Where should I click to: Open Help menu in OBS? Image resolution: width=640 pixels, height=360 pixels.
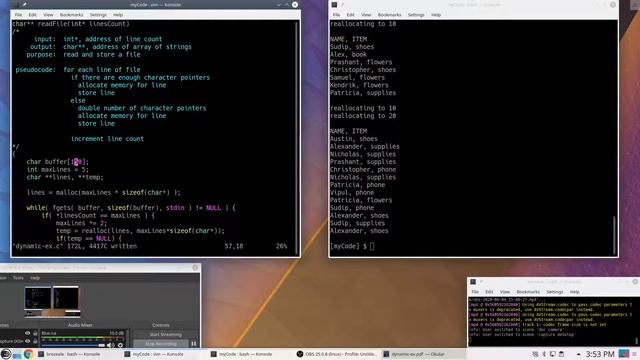point(35,278)
